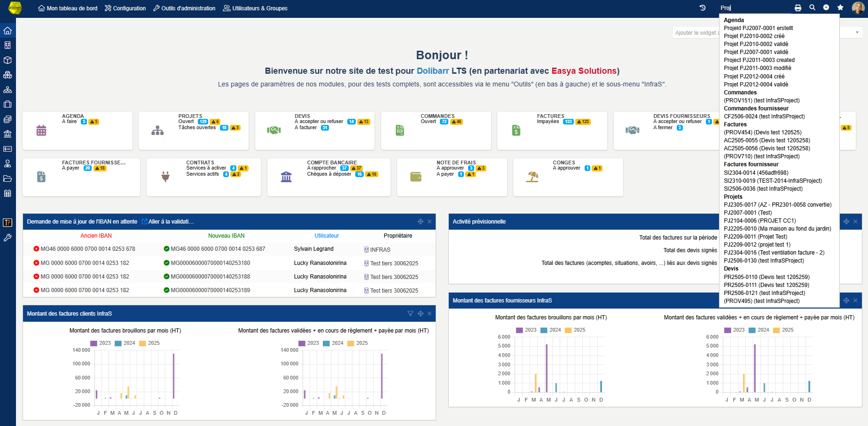The image size is (868, 426).
Task: Select search result CF2506-0024 (test InfraSProject)
Action: pos(764,116)
